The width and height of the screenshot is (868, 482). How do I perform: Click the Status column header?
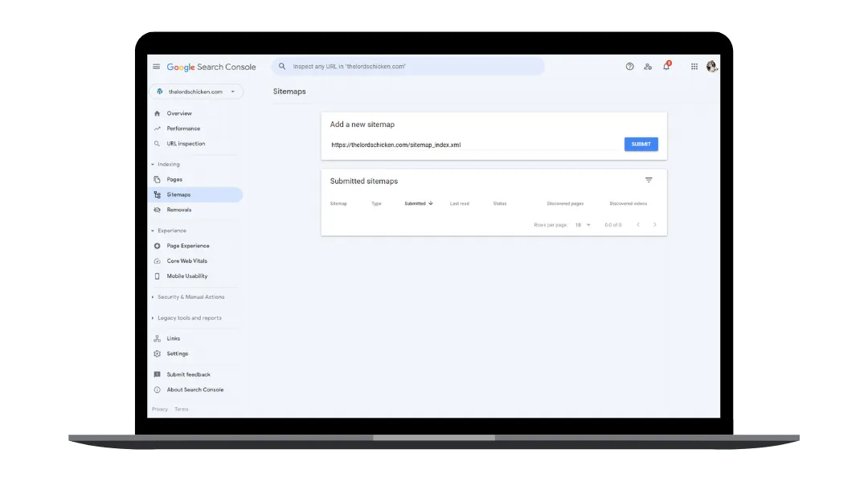click(x=500, y=204)
